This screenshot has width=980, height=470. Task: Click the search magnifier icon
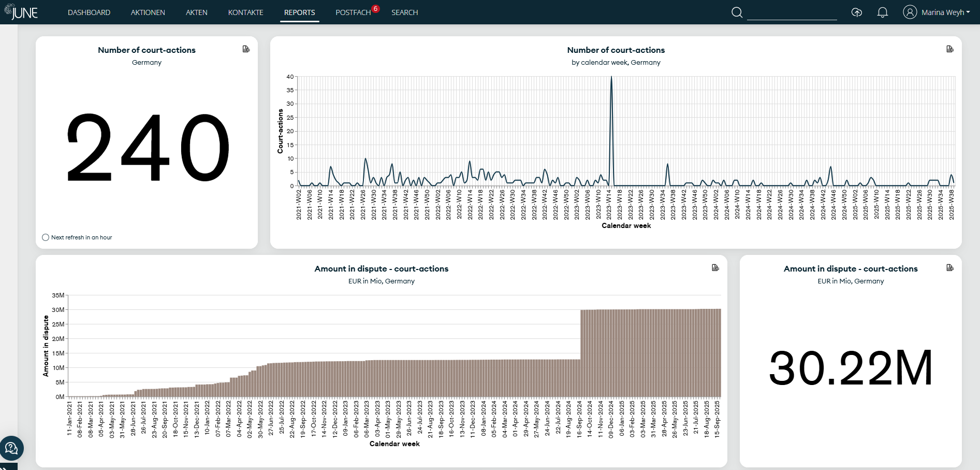[x=737, y=12]
